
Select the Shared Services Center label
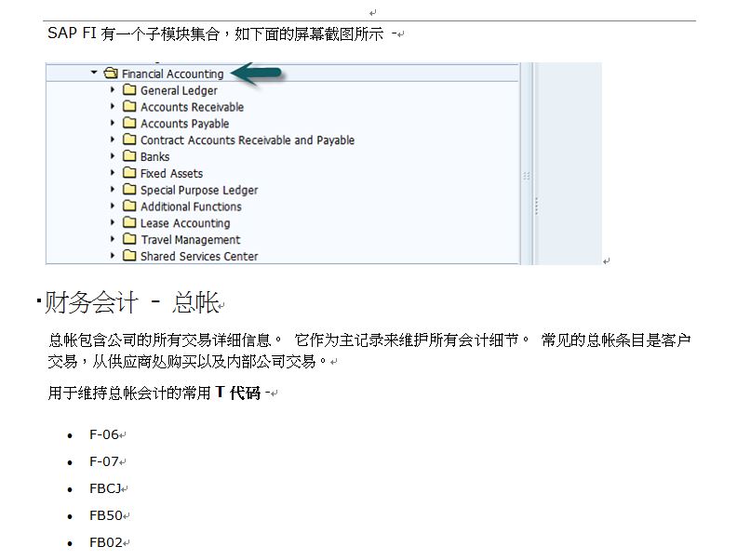pos(199,256)
